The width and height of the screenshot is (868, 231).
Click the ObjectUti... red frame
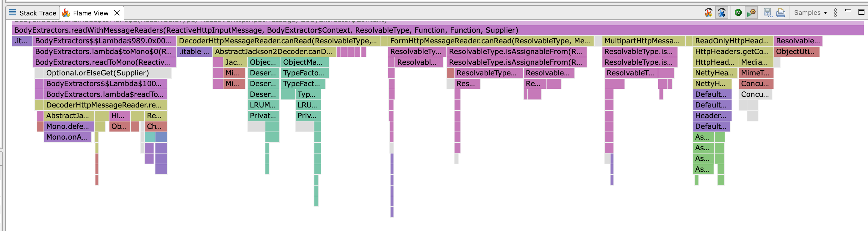[x=797, y=52]
